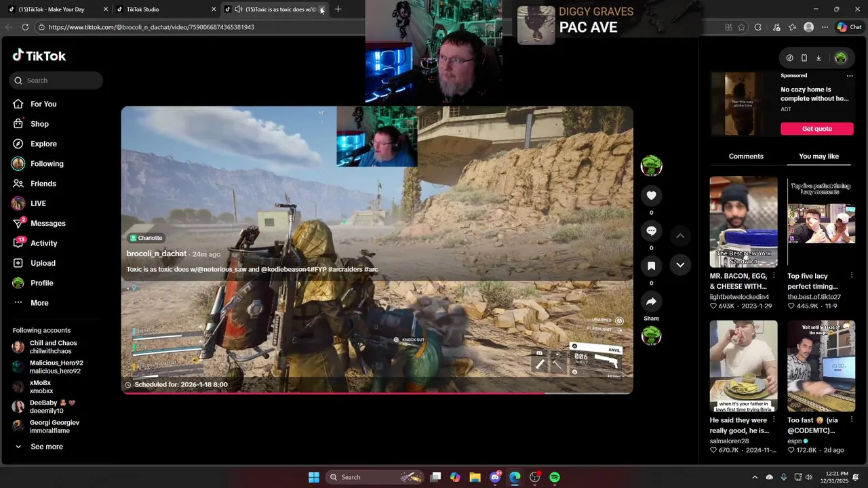
Task: Open the Upload page
Action: (x=43, y=263)
